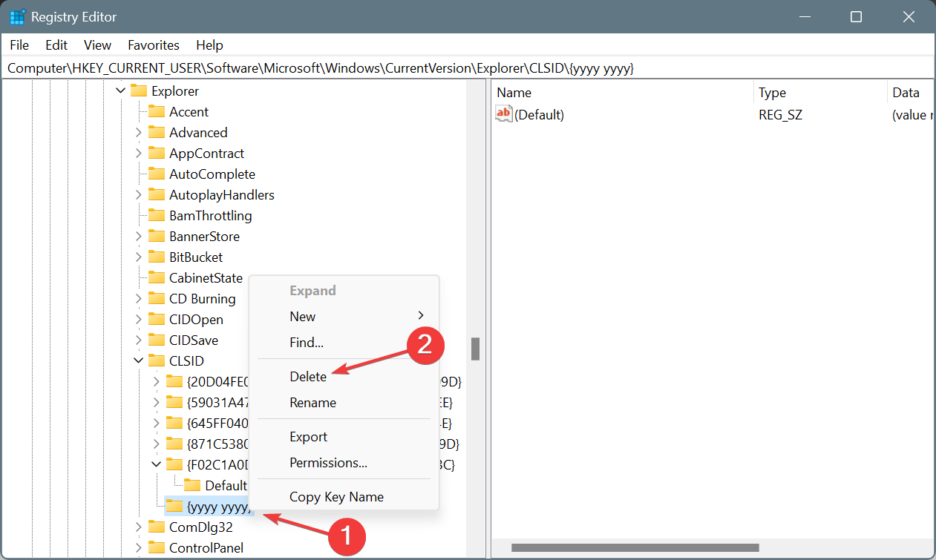Collapse the Explorer key
The width and height of the screenshot is (936, 560).
pos(121,91)
